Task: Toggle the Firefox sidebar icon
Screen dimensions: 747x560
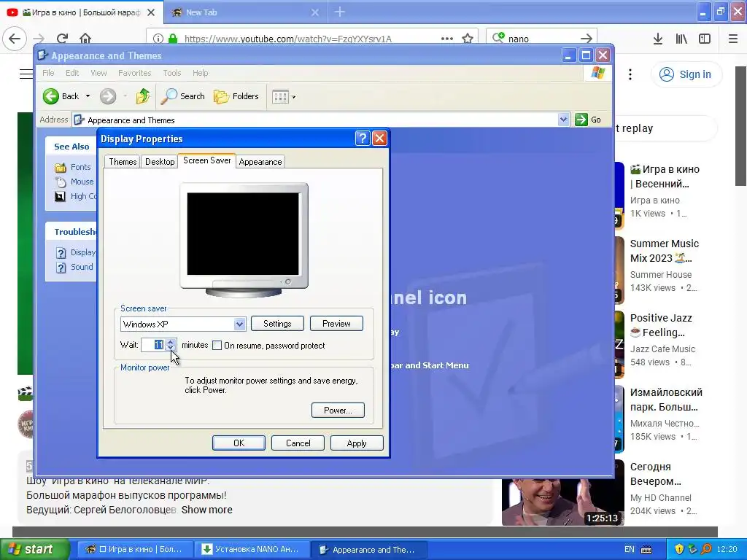Action: point(705,39)
